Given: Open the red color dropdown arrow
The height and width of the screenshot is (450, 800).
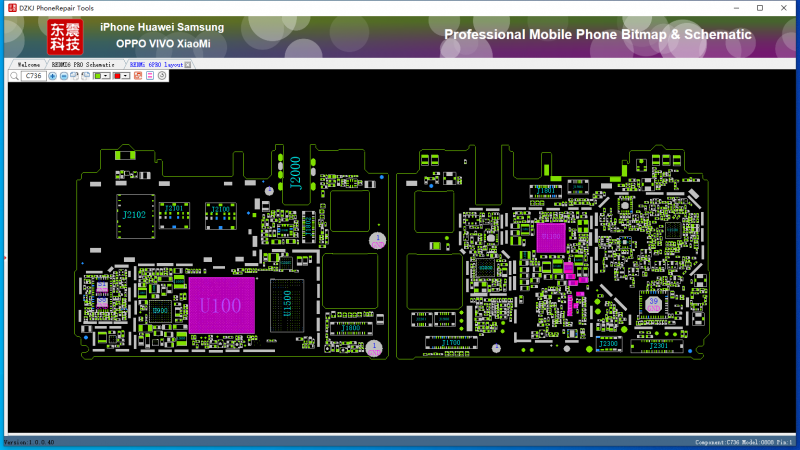Looking at the screenshot, I should pyautogui.click(x=126, y=76).
